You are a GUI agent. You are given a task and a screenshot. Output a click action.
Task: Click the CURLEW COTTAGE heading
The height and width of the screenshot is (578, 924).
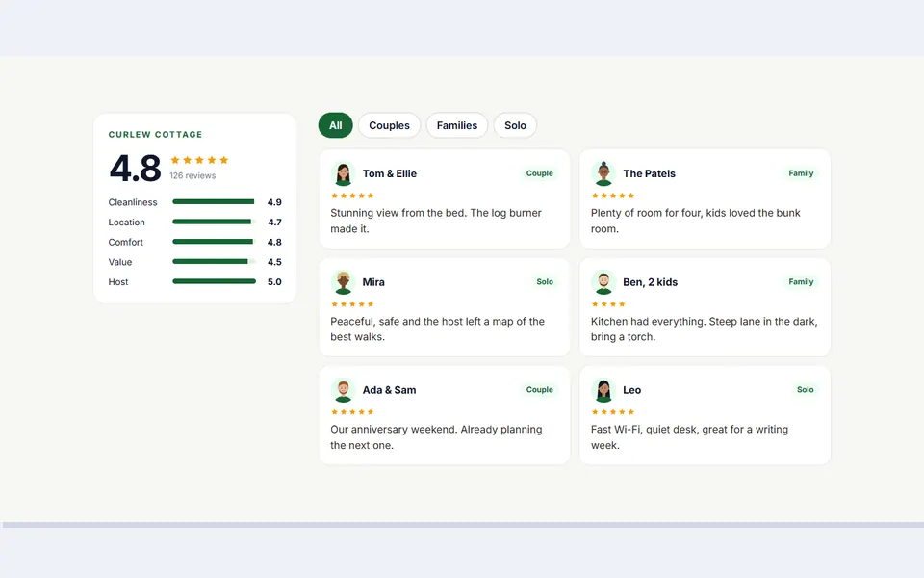pos(155,135)
